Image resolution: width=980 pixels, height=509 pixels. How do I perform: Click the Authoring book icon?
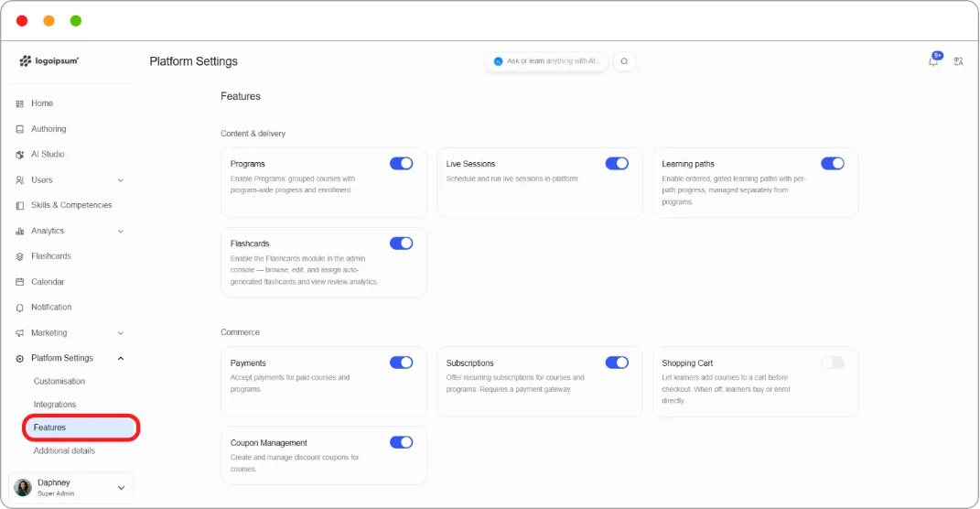pyautogui.click(x=20, y=129)
